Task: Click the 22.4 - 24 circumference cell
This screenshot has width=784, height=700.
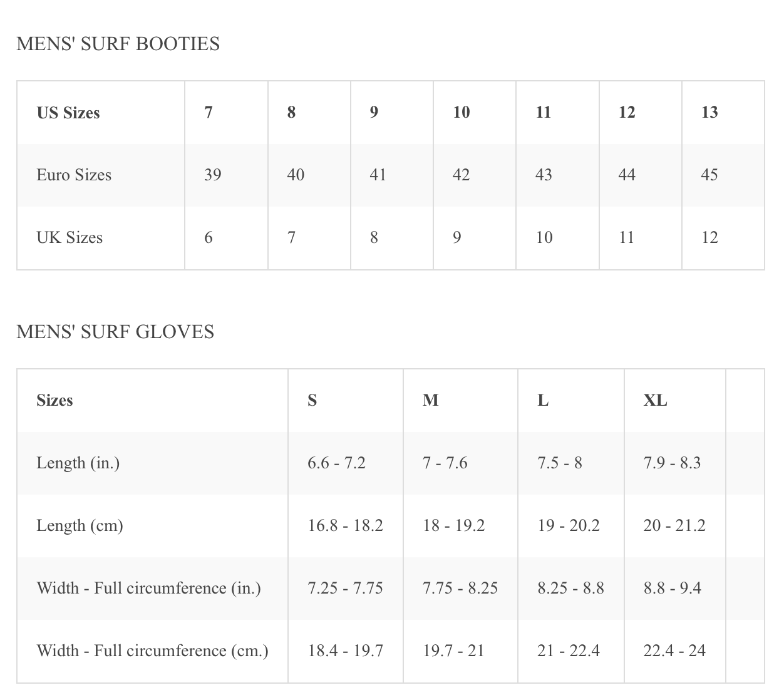Action: [675, 651]
